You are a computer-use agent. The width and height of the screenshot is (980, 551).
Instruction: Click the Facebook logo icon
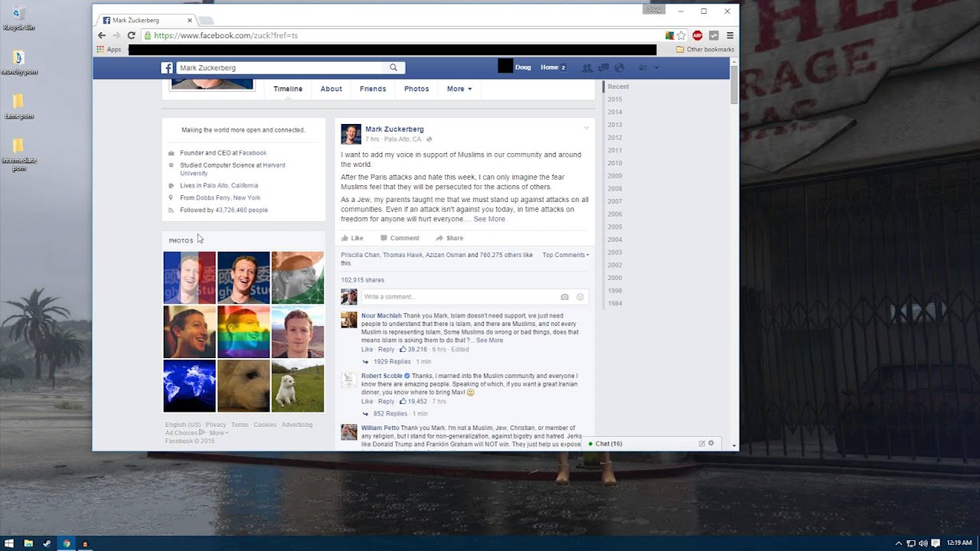point(167,67)
